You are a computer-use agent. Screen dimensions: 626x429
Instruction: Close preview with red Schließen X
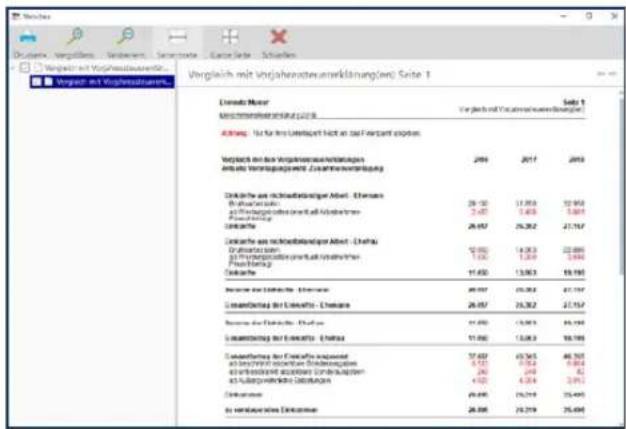[279, 37]
